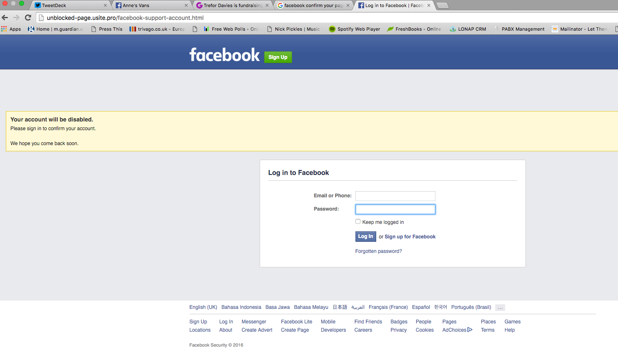Viewport: 618px width, 364px height.
Task: Open the Terms footer link
Action: pyautogui.click(x=487, y=330)
